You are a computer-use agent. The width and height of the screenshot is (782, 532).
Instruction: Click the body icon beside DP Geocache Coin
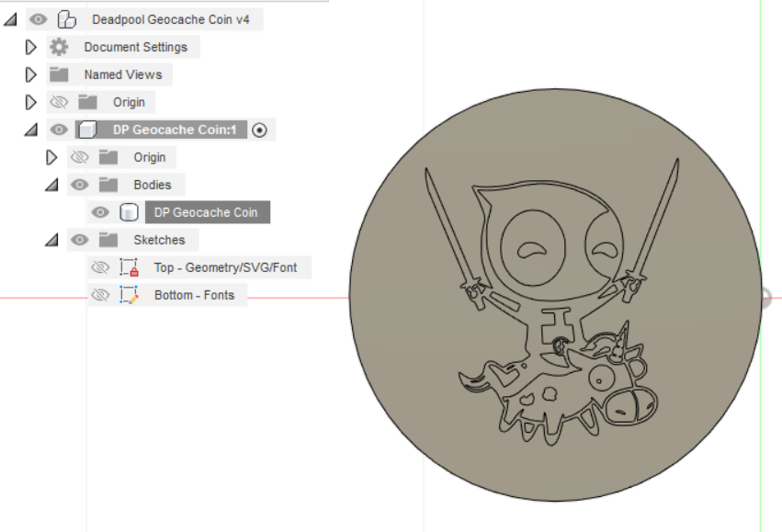(x=129, y=211)
